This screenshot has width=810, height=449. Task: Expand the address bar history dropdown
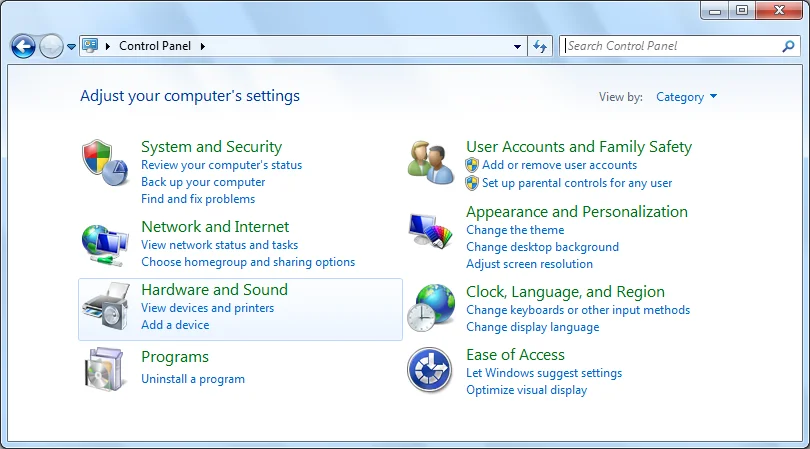point(517,46)
